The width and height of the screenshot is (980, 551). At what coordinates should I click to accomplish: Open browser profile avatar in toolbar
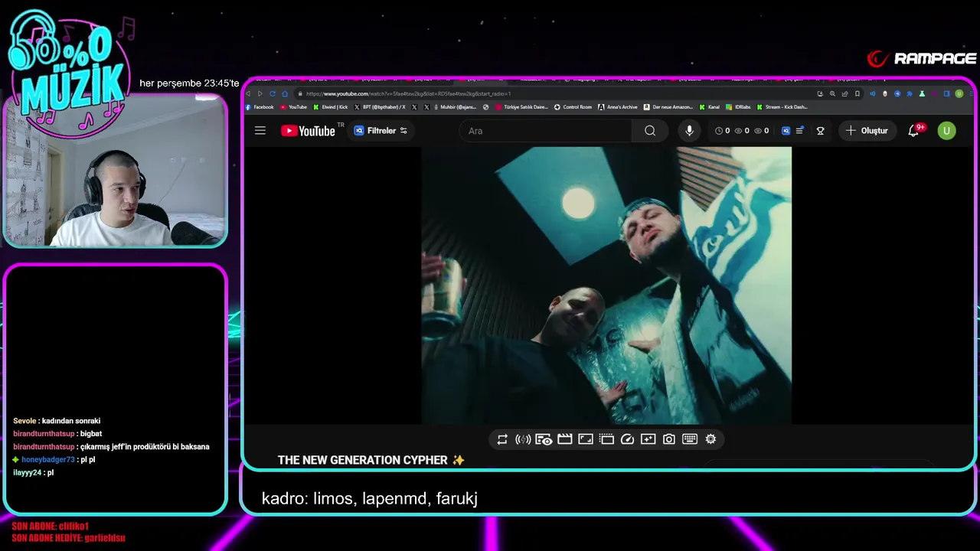click(959, 93)
